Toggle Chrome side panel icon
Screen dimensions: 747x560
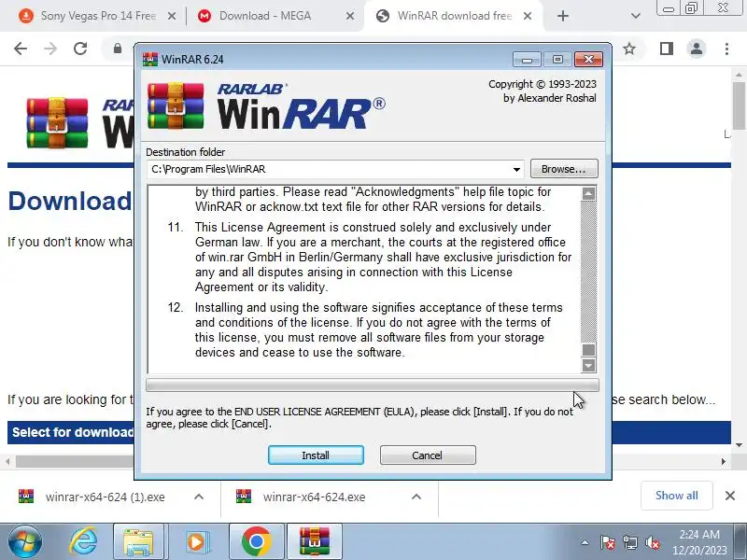tap(667, 49)
